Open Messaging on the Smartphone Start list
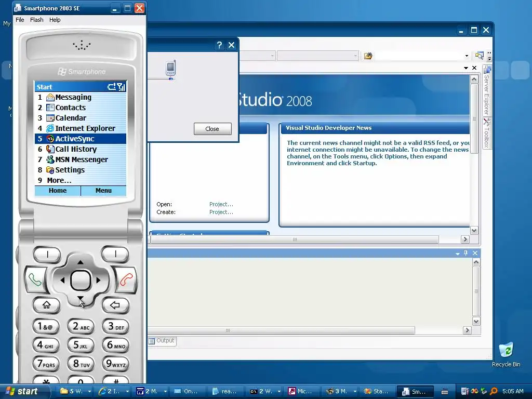This screenshot has height=399, width=532. [81, 97]
